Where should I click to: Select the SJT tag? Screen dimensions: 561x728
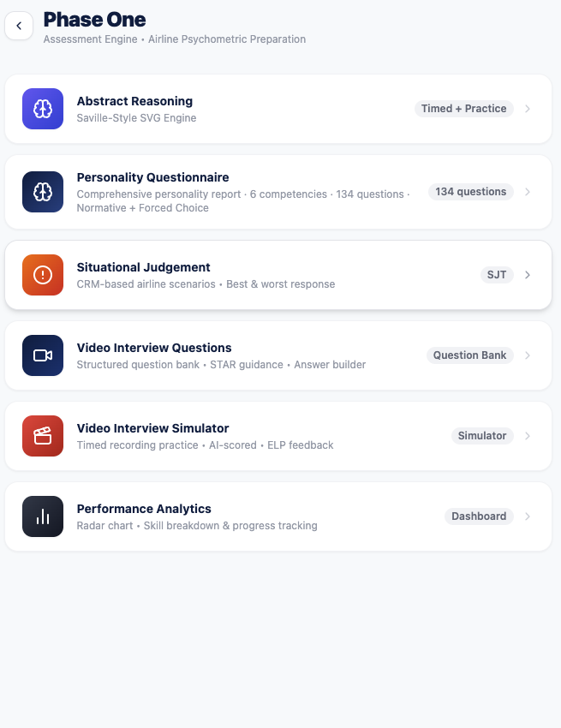click(497, 275)
